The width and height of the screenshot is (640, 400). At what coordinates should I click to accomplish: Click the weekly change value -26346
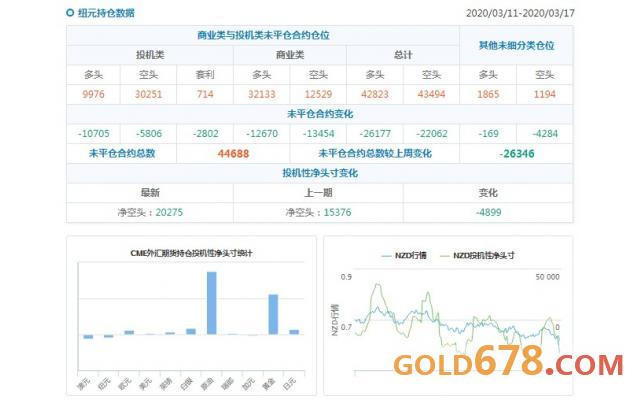coord(516,154)
